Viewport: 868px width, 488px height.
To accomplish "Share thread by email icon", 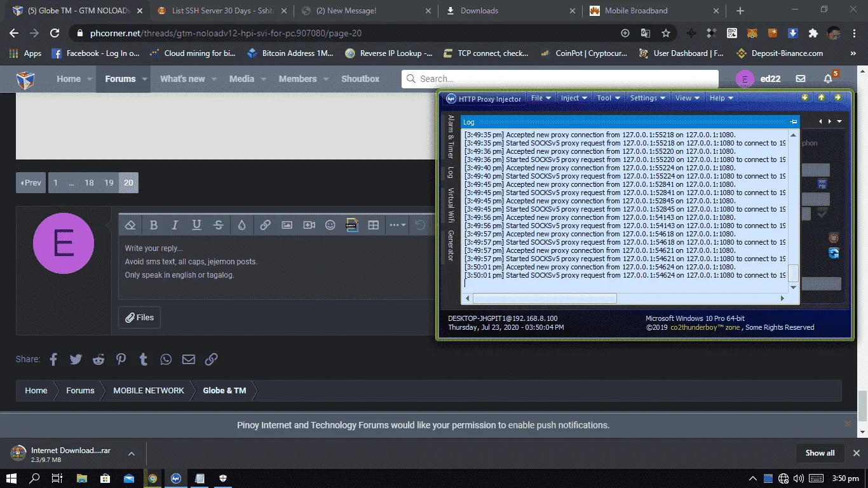I will tap(189, 360).
